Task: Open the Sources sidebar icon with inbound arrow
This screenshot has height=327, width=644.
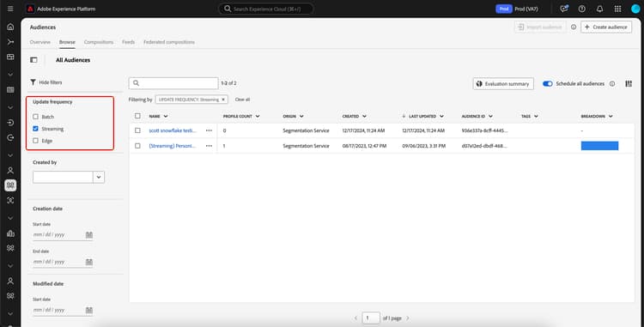Action: (10, 123)
